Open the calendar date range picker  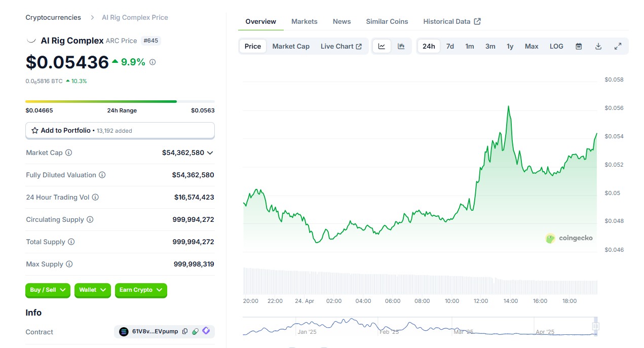(x=579, y=46)
